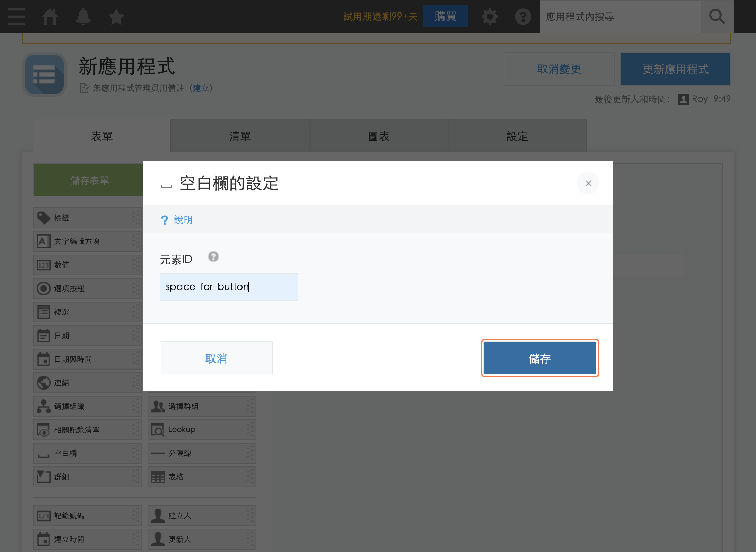Click the 元素ID input field
Viewport: 756px width, 552px height.
coord(229,287)
